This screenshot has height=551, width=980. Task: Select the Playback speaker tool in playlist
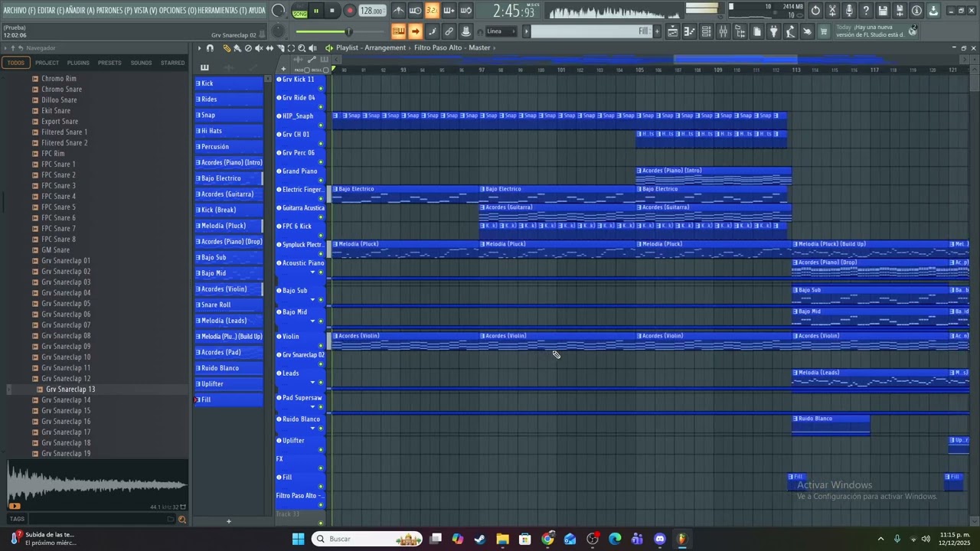coord(312,48)
